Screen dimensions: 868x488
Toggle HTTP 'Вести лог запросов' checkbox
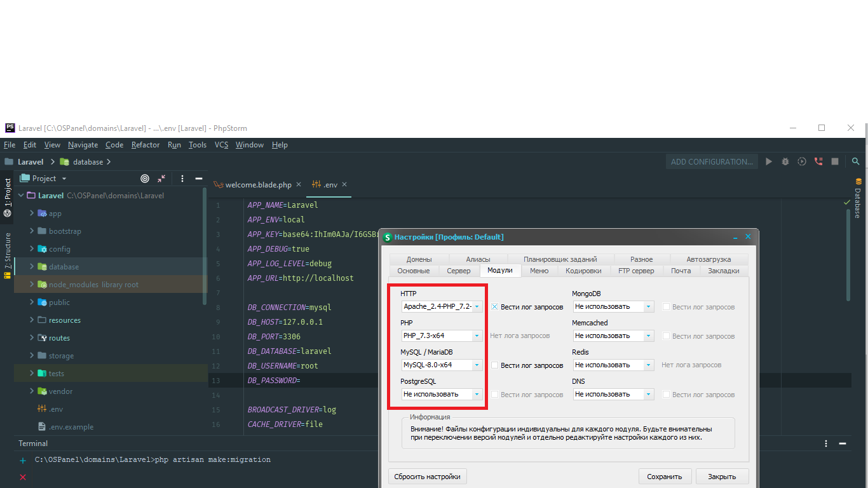pos(494,306)
